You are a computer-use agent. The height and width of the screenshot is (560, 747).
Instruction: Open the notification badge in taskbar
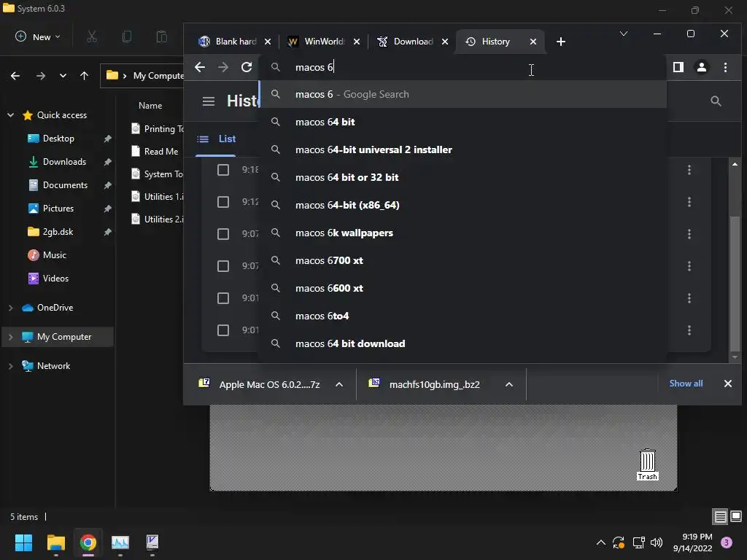coord(727,542)
